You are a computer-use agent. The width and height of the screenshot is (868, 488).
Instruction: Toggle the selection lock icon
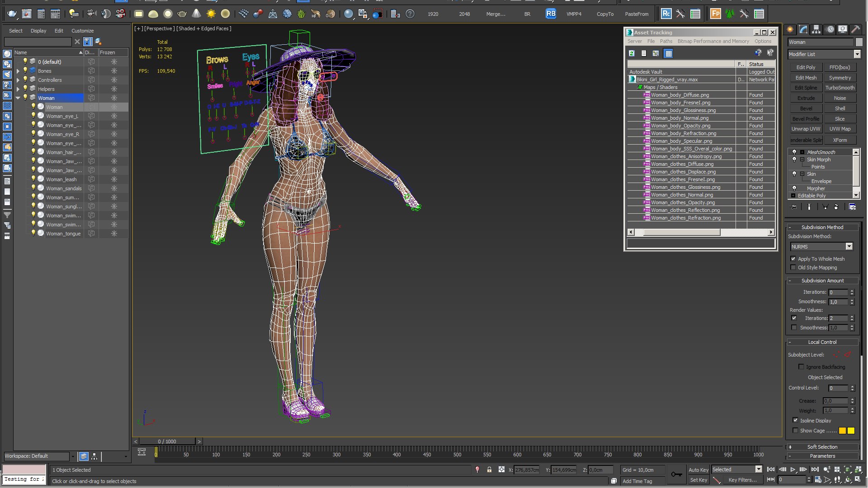coord(489,470)
